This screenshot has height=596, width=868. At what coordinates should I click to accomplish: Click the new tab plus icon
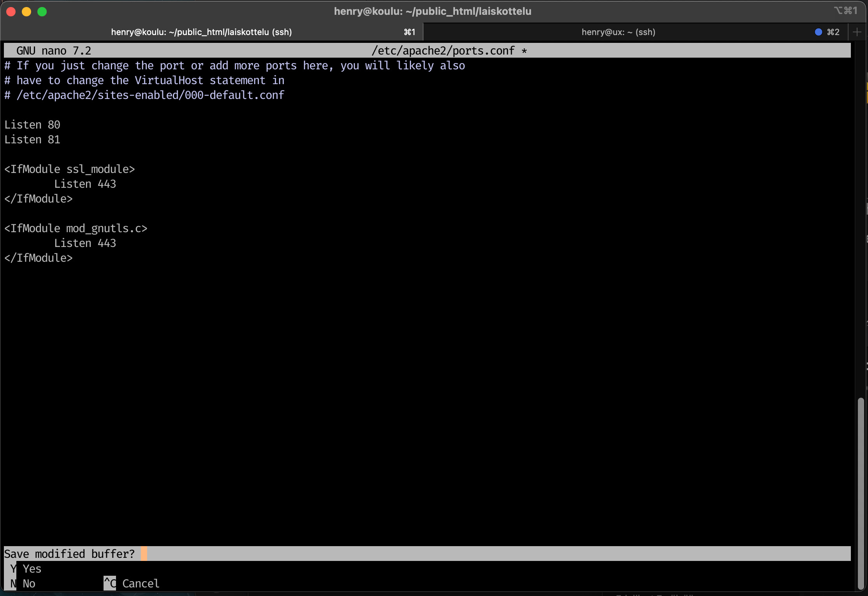(857, 32)
